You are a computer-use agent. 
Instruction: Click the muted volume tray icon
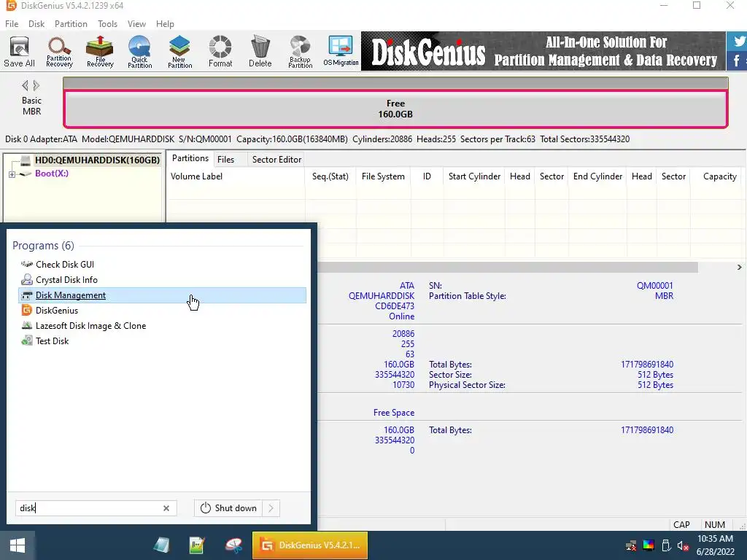point(683,545)
